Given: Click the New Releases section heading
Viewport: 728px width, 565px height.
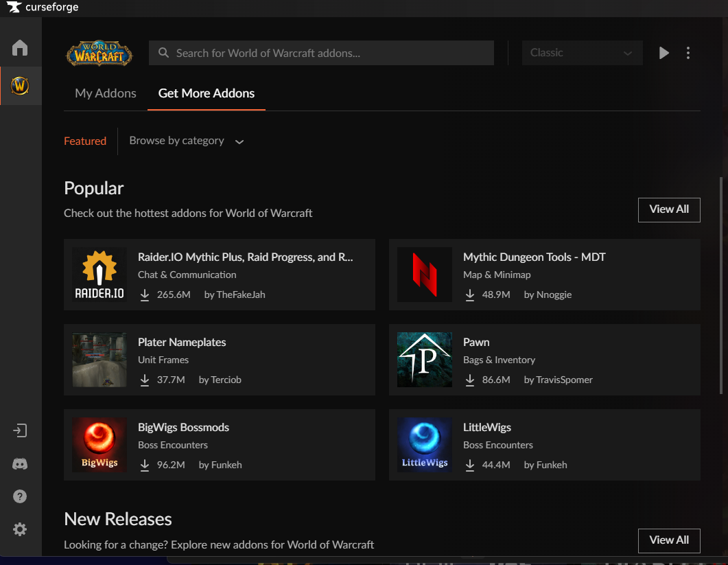Looking at the screenshot, I should [x=118, y=519].
